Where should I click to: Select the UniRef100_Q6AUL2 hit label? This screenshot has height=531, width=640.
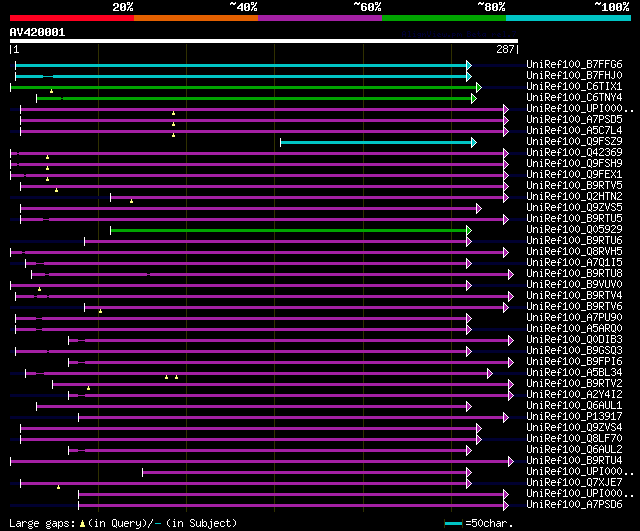[574, 450]
